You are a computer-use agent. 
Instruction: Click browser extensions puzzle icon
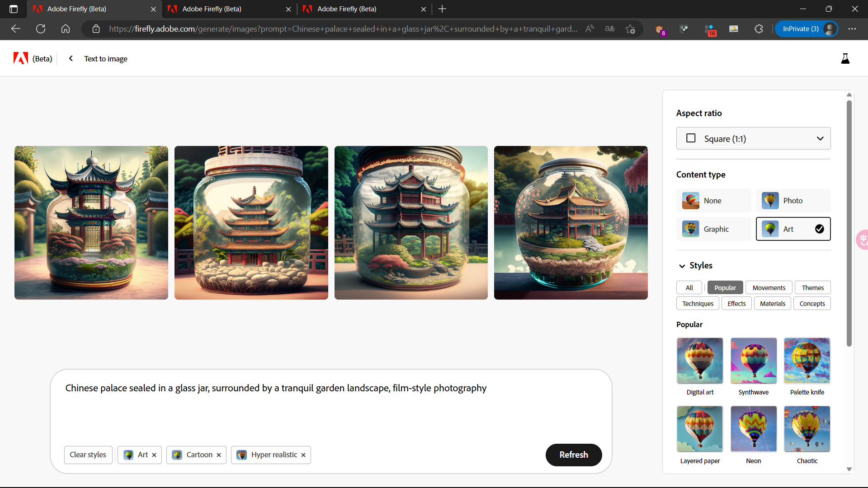[x=759, y=29]
